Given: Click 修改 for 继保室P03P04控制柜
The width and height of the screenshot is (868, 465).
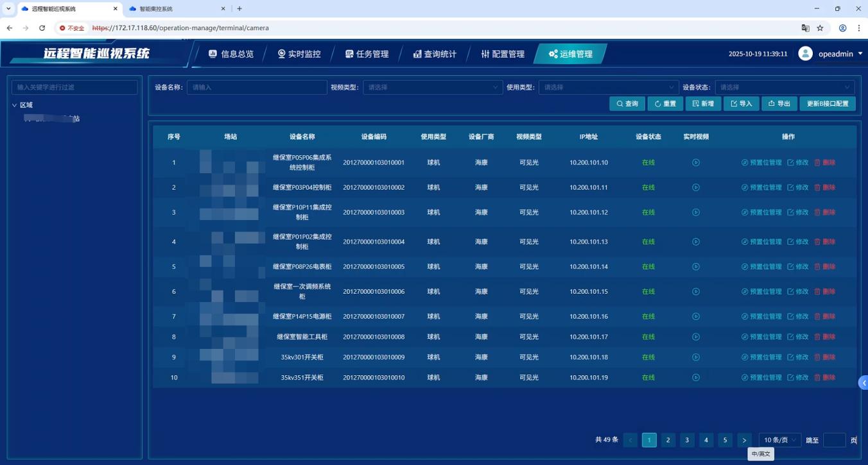Looking at the screenshot, I should pos(798,188).
